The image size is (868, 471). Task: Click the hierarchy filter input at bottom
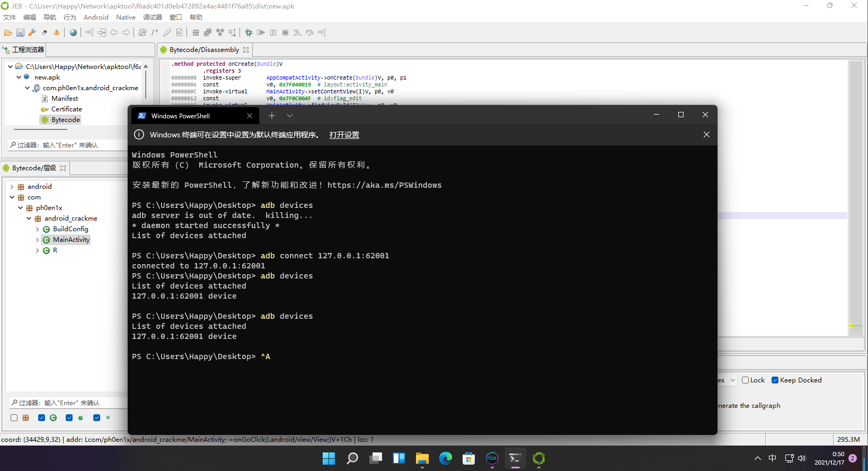point(69,403)
